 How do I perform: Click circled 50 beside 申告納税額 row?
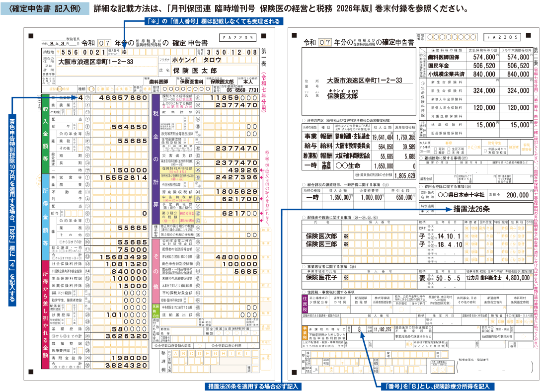[198, 198]
